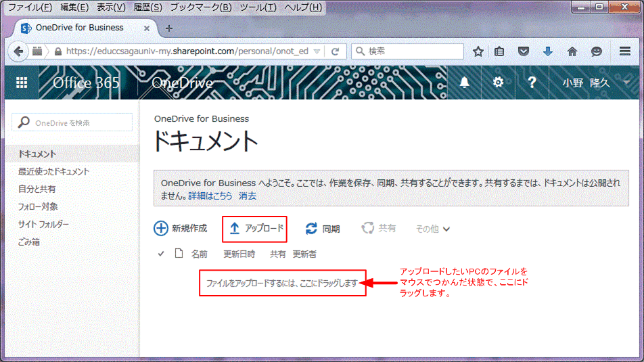Expand the user account dropdown arrow
The width and height of the screenshot is (644, 362).
(x=626, y=82)
